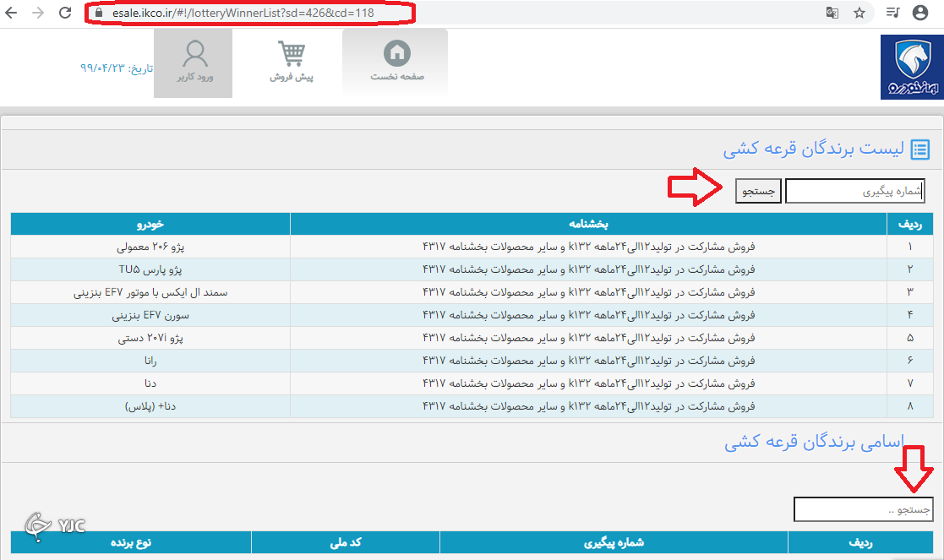
Task: Focus the شماره پیگیری tracking number field
Action: point(854,192)
